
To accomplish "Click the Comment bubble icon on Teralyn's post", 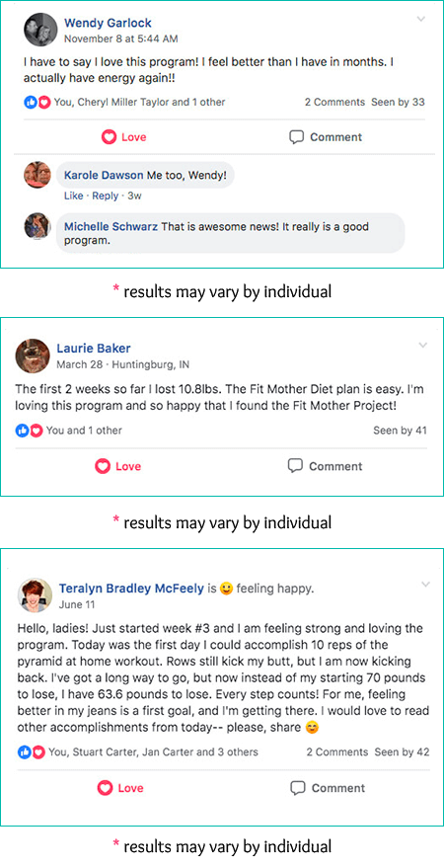I will [x=298, y=788].
